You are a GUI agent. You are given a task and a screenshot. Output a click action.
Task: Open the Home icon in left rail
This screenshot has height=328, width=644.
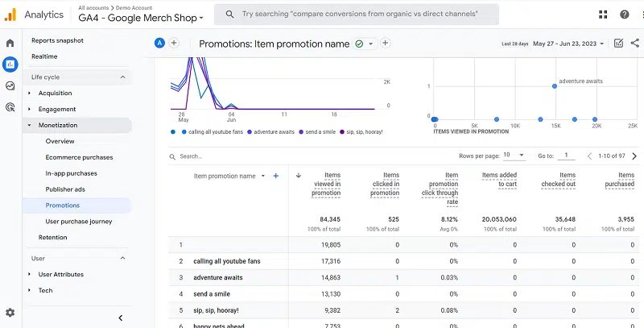pyautogui.click(x=10, y=44)
